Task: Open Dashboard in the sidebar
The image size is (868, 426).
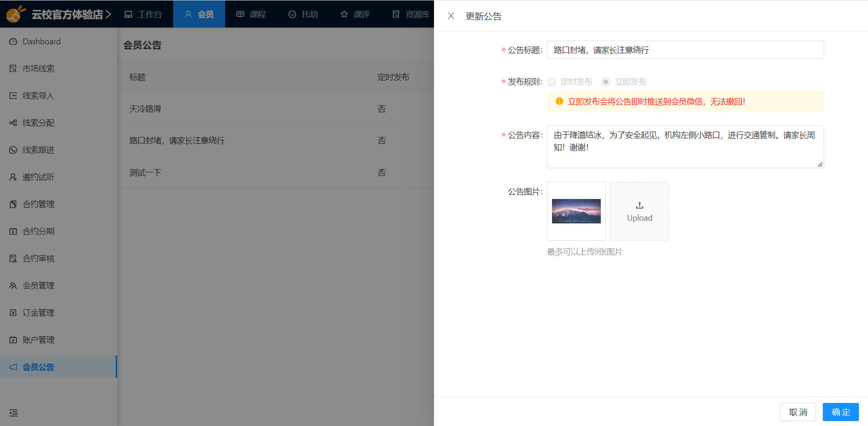Action: [58, 42]
